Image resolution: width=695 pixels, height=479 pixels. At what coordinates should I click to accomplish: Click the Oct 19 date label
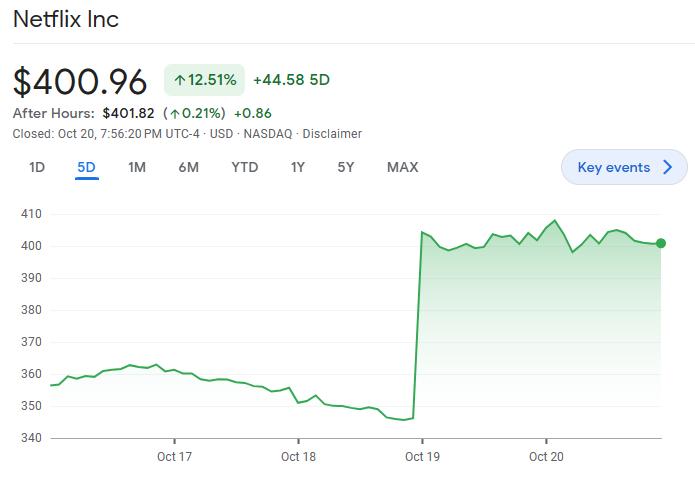tap(422, 457)
